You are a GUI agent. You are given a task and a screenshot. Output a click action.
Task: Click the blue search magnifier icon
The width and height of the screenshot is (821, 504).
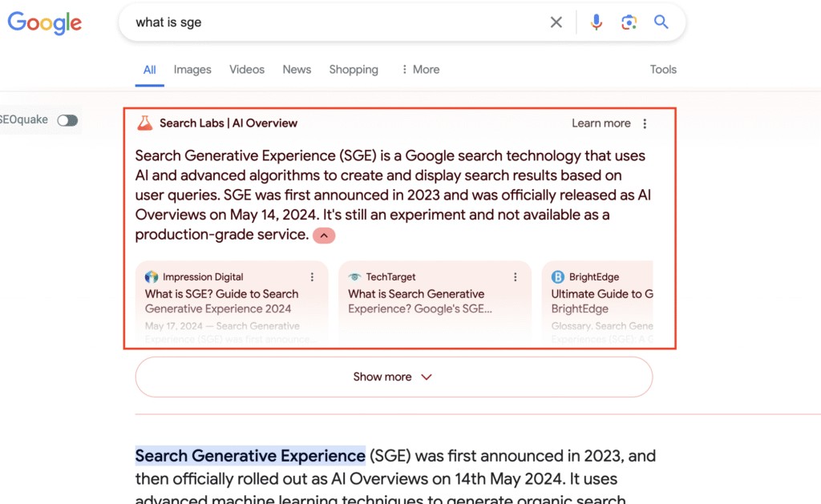tap(661, 22)
